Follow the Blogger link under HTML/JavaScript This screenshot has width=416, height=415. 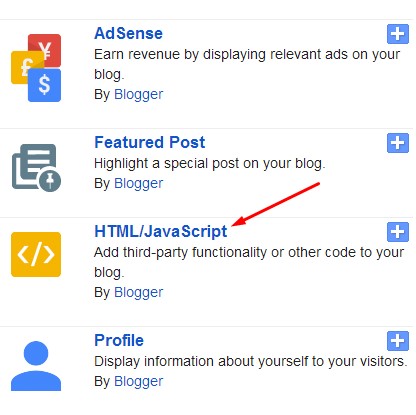138,292
